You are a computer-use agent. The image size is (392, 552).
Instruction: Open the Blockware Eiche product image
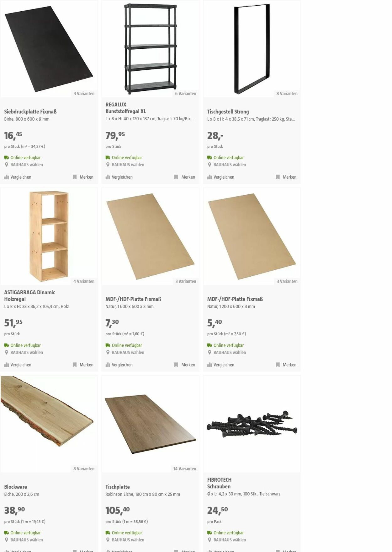[49, 424]
